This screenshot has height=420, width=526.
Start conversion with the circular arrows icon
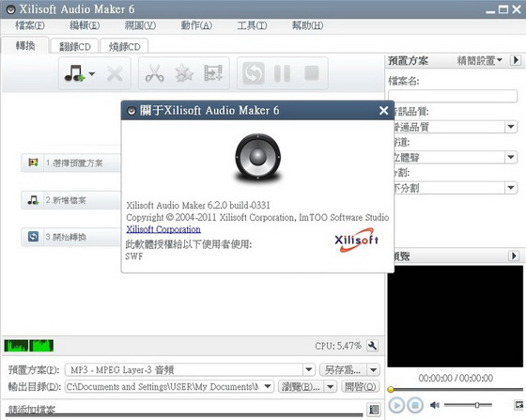click(254, 73)
